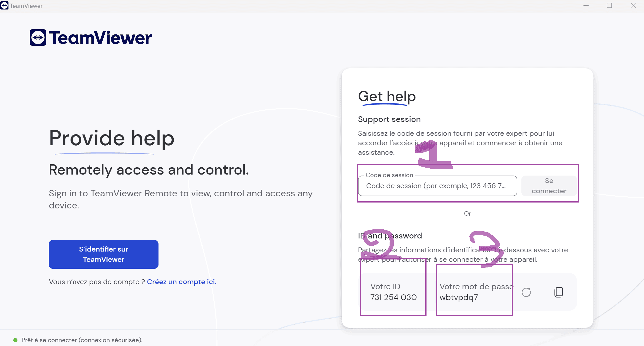
Task: Click the Your ID display field
Action: pos(393,292)
